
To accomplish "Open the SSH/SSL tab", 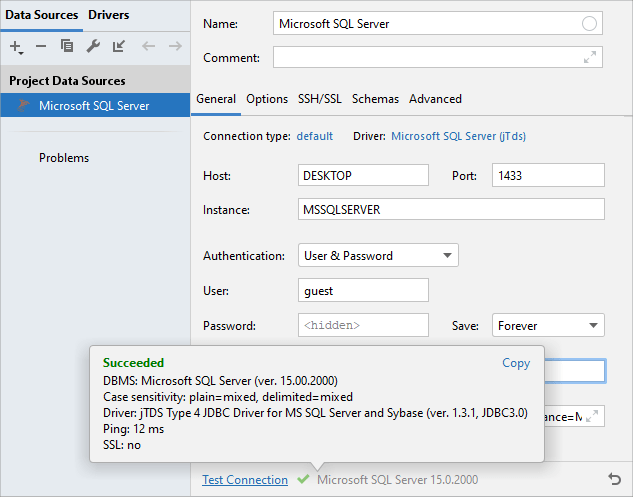I will (x=319, y=99).
